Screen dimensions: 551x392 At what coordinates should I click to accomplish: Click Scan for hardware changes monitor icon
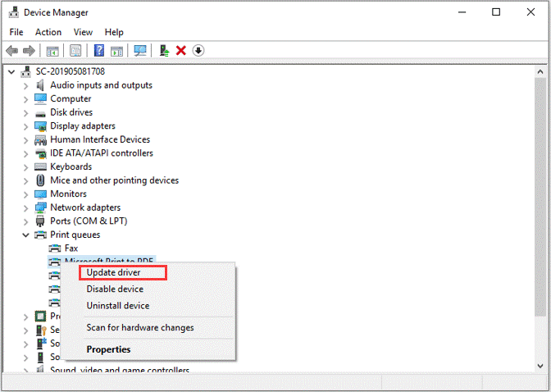pos(140,51)
